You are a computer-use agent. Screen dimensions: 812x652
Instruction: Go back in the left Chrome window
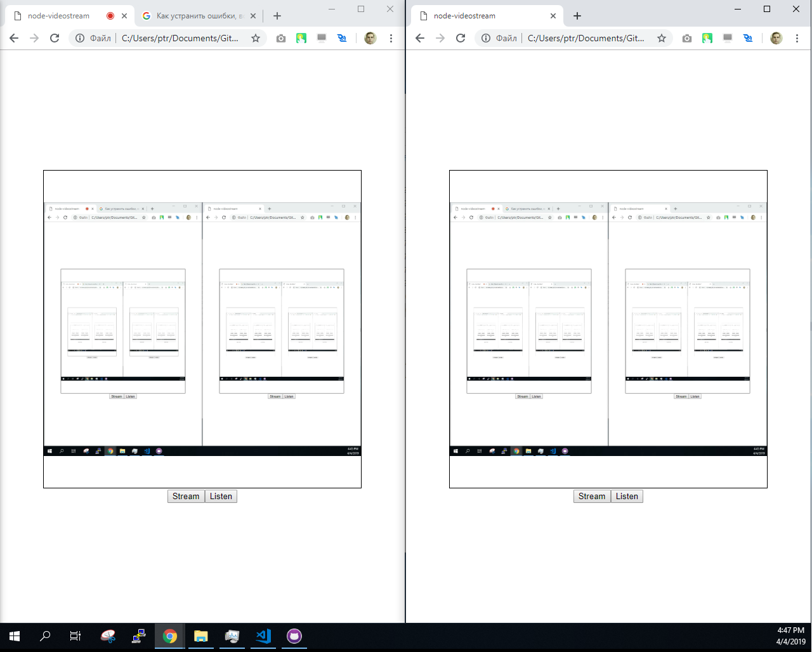click(14, 38)
